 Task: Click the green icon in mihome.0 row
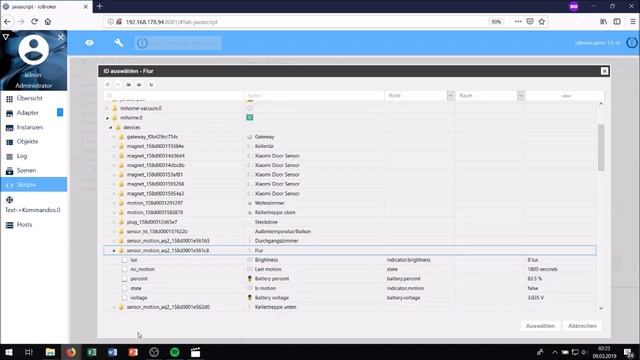tap(250, 118)
